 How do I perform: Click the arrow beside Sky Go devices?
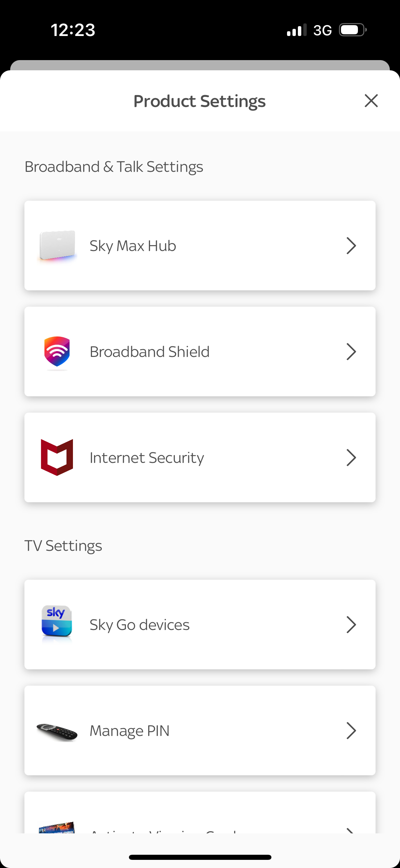click(x=351, y=625)
